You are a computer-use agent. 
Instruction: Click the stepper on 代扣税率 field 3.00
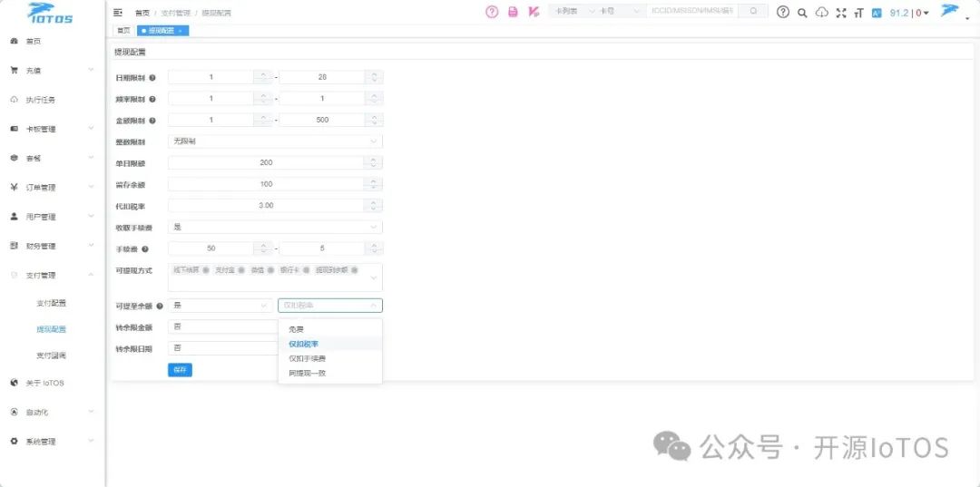pyautogui.click(x=374, y=206)
